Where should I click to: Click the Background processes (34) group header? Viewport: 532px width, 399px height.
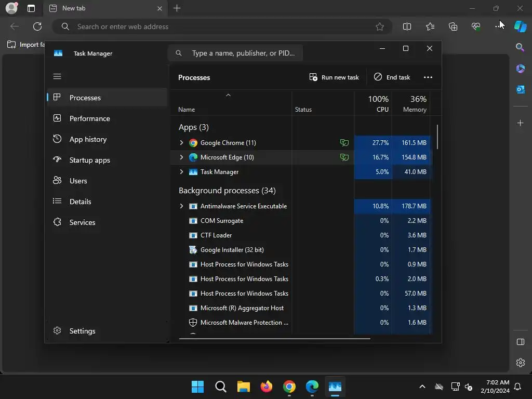pyautogui.click(x=227, y=190)
